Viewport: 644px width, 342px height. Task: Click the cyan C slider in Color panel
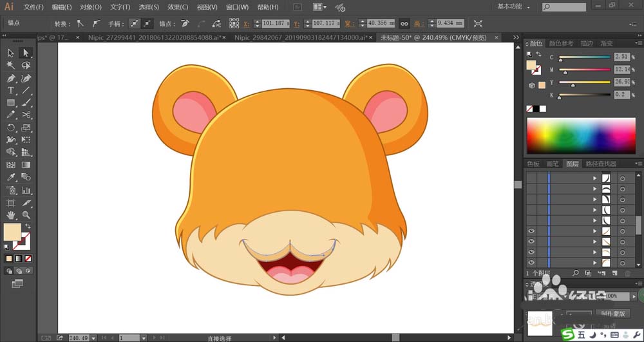[584, 57]
